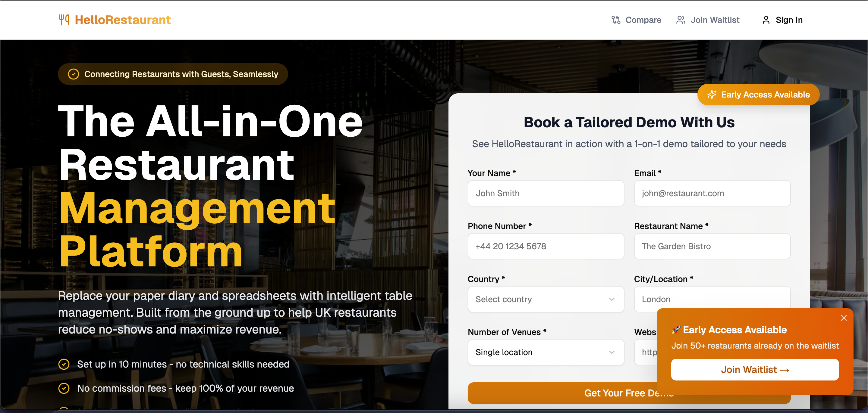Open the Select country dropdown

click(x=546, y=299)
